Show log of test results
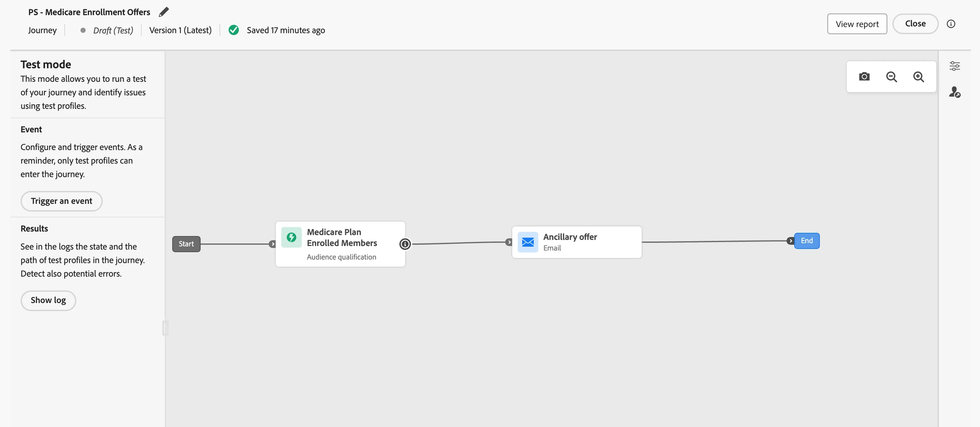 tap(48, 300)
